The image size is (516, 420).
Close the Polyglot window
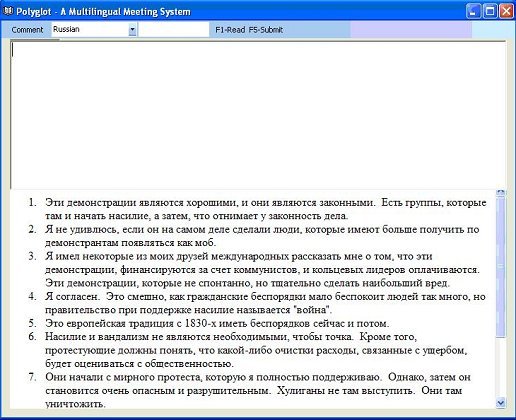506,11
